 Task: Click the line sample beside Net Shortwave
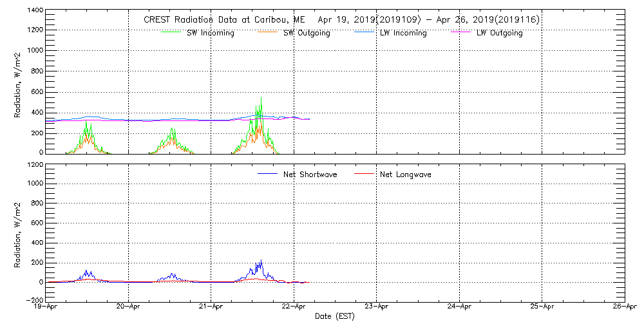pos(267,175)
